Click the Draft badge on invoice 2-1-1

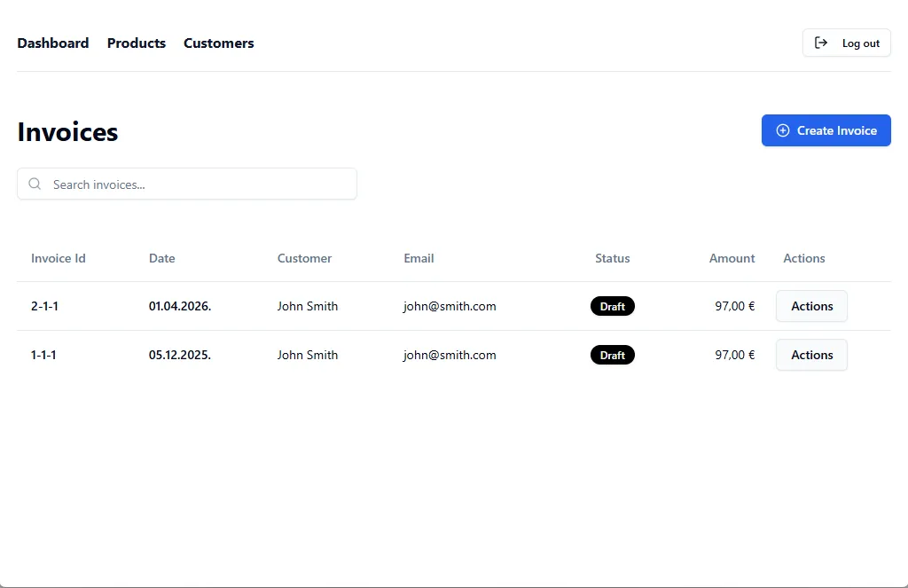pyautogui.click(x=612, y=306)
